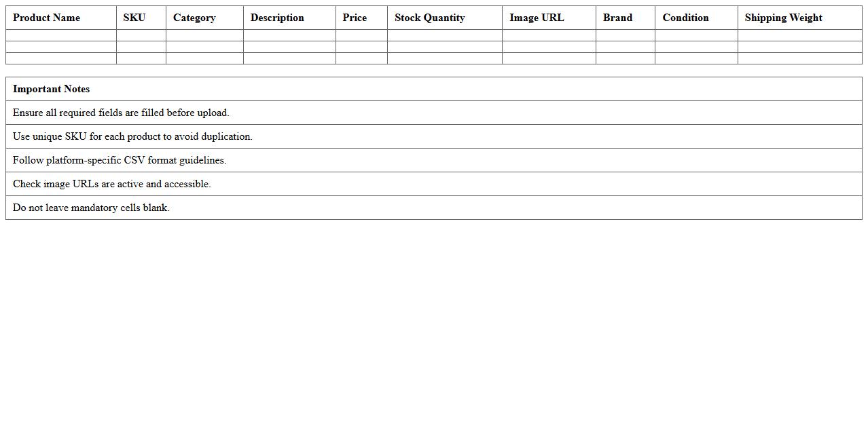Select the last empty cell under Shipping Weight

tap(799, 58)
